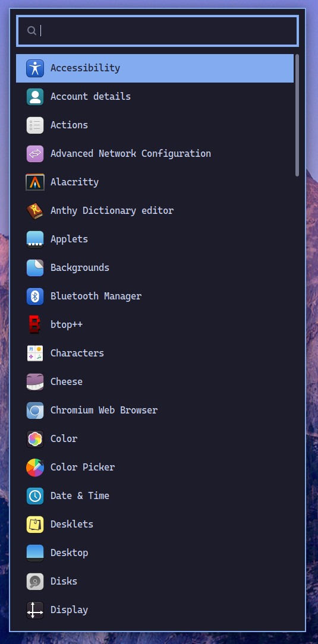Click the search magnifier icon
This screenshot has width=318, height=644.
point(32,30)
